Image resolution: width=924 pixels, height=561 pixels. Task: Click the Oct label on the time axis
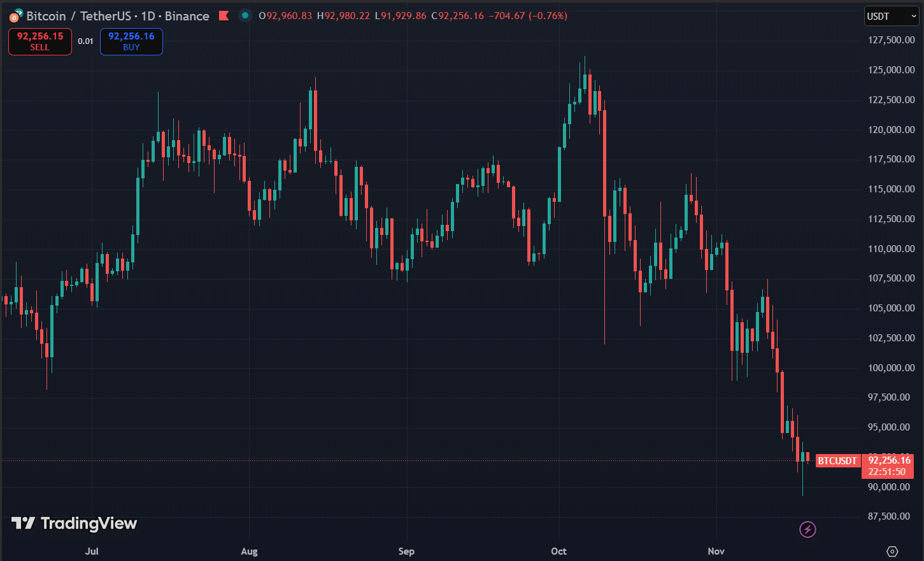click(558, 551)
